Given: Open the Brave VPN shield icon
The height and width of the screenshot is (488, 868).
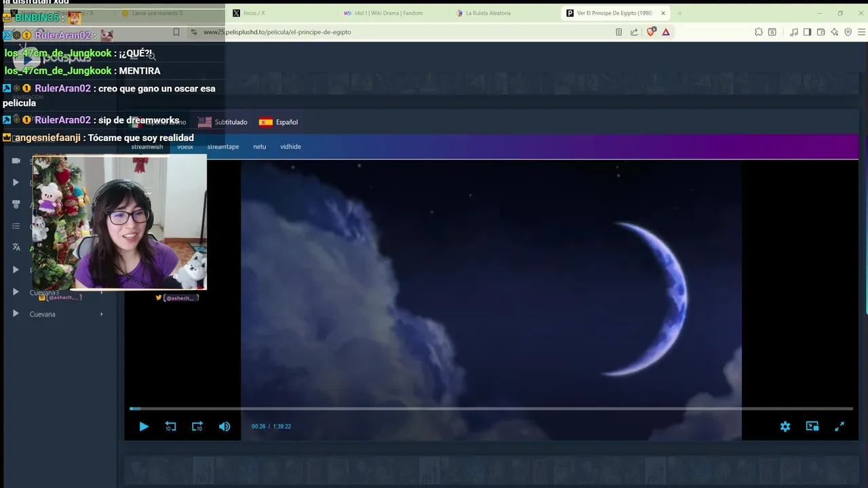Looking at the screenshot, I should pyautogui.click(x=848, y=32).
